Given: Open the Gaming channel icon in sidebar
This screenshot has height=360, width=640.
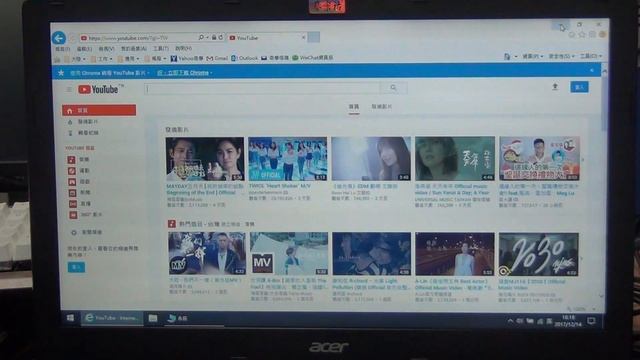Looking at the screenshot, I should 72,182.
